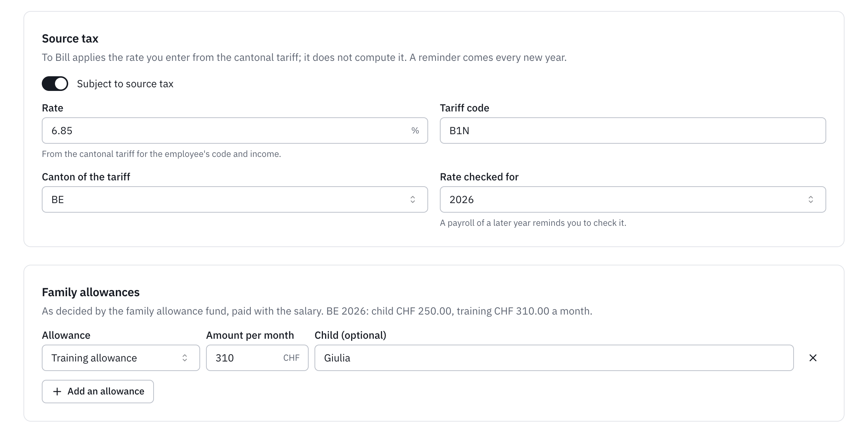Click the Source tax heading

point(70,38)
